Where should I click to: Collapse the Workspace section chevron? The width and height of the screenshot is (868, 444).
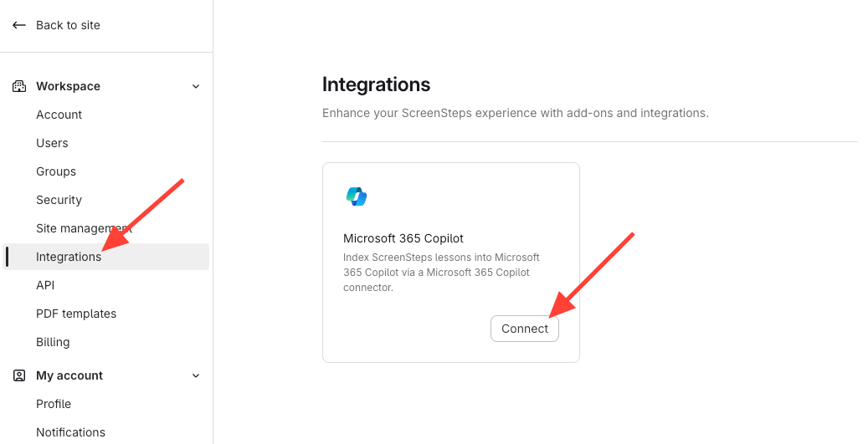(196, 86)
